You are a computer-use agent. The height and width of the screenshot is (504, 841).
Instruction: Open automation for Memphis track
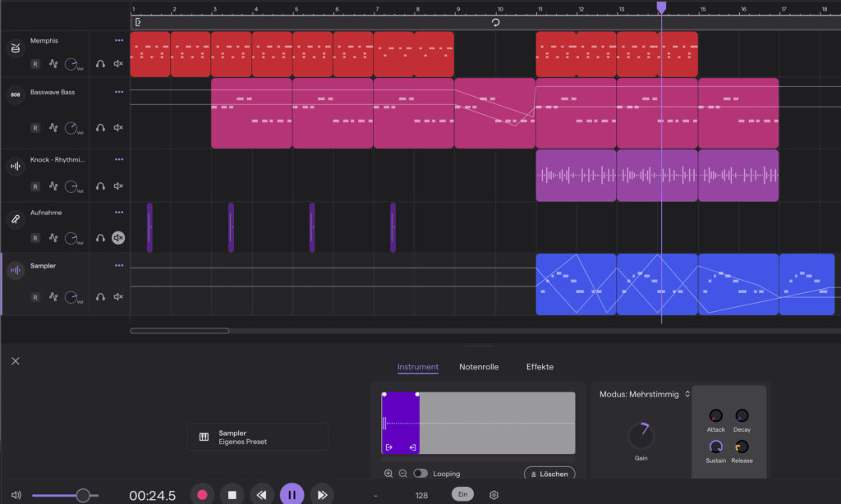coord(53,64)
